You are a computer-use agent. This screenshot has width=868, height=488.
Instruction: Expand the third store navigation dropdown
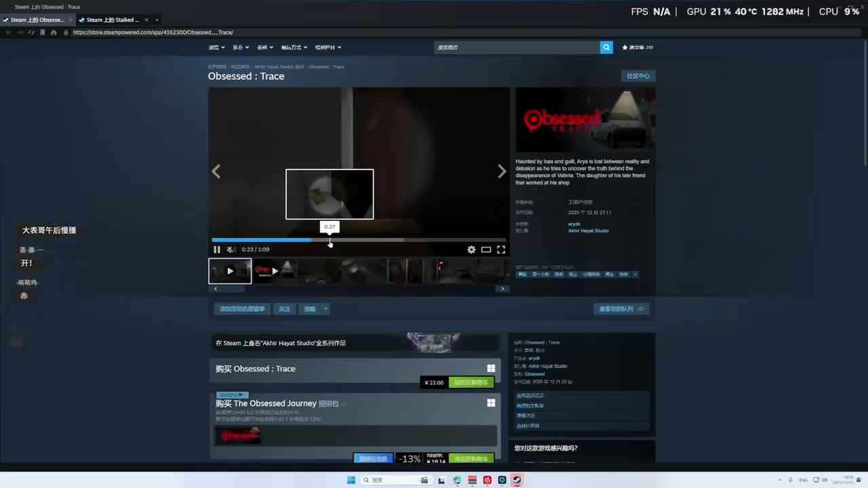(264, 47)
